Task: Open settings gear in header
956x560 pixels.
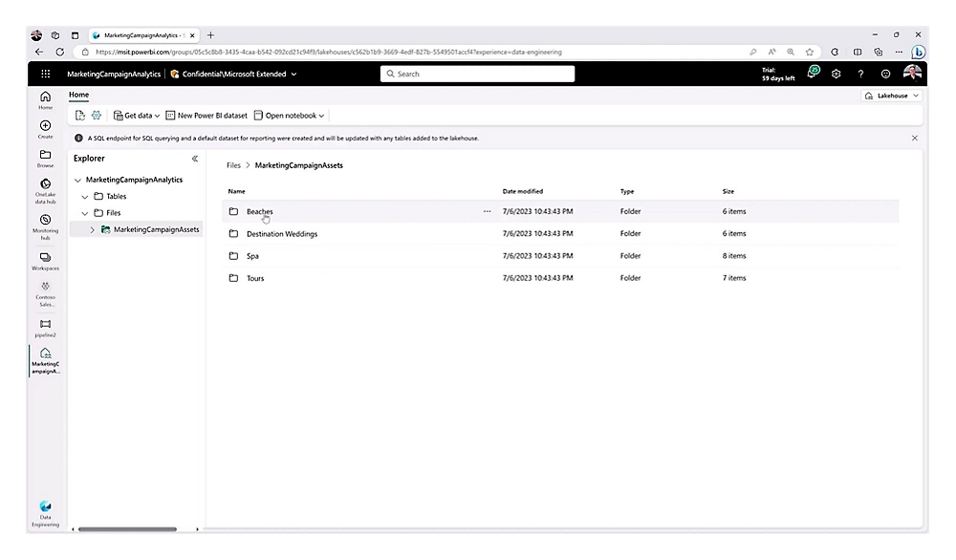Action: tap(836, 74)
